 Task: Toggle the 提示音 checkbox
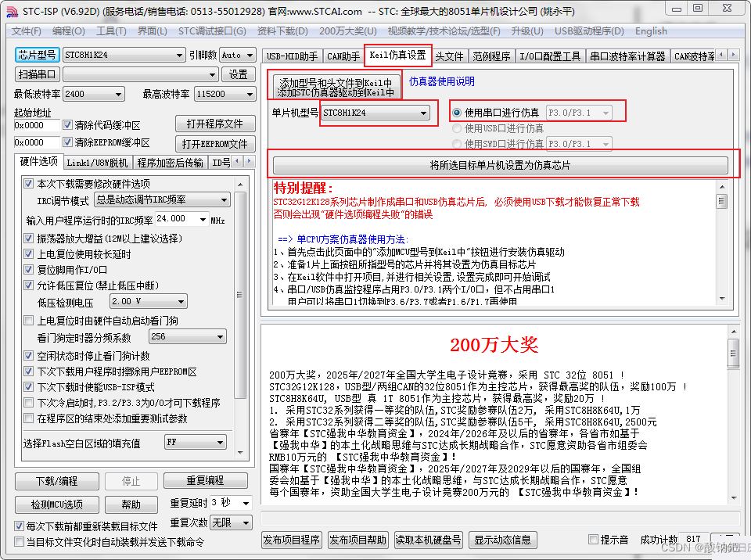pos(594,540)
